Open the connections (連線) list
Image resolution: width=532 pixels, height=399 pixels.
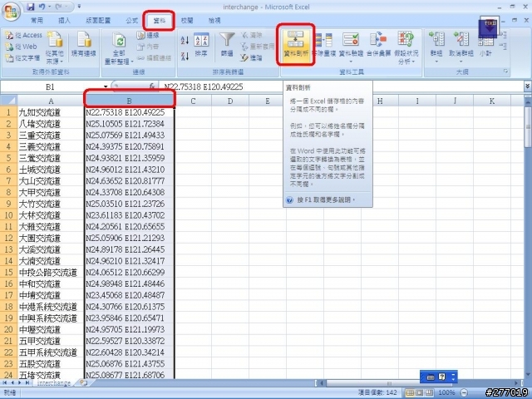pos(148,35)
